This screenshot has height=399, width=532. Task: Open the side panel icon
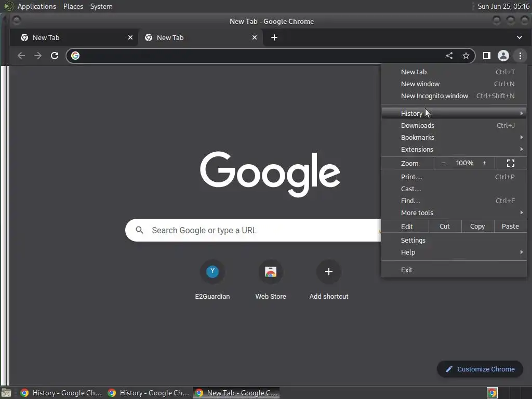pyautogui.click(x=486, y=56)
